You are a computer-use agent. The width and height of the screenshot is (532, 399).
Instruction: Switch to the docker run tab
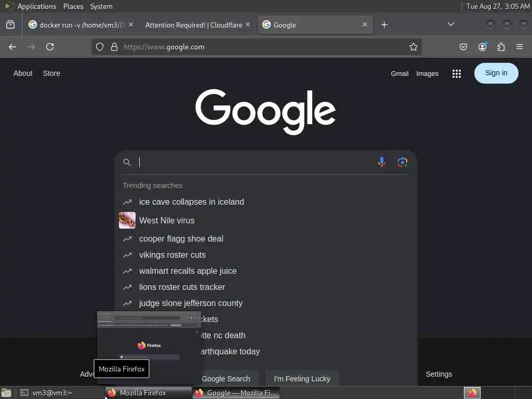[x=82, y=25]
